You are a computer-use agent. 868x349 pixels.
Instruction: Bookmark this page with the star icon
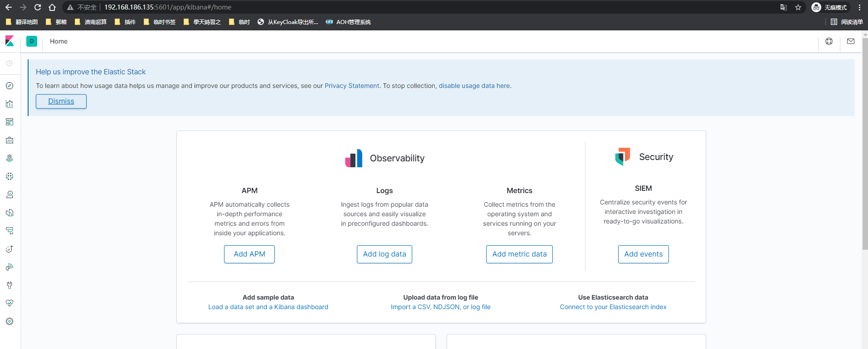pyautogui.click(x=798, y=7)
